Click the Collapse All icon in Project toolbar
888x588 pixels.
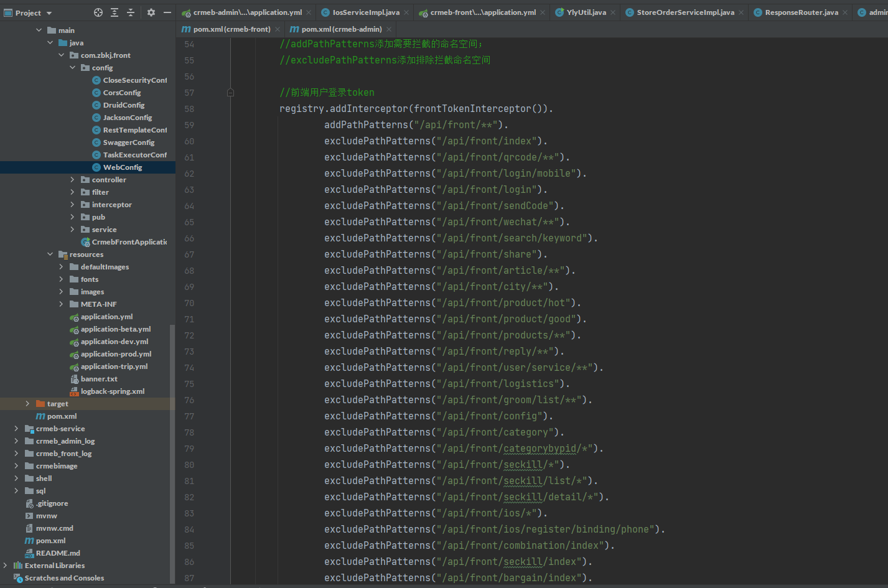[131, 12]
